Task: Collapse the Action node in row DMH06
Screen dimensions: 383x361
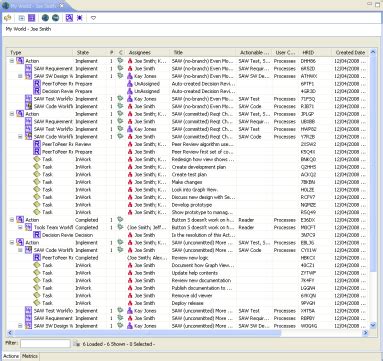Action: tap(12, 61)
